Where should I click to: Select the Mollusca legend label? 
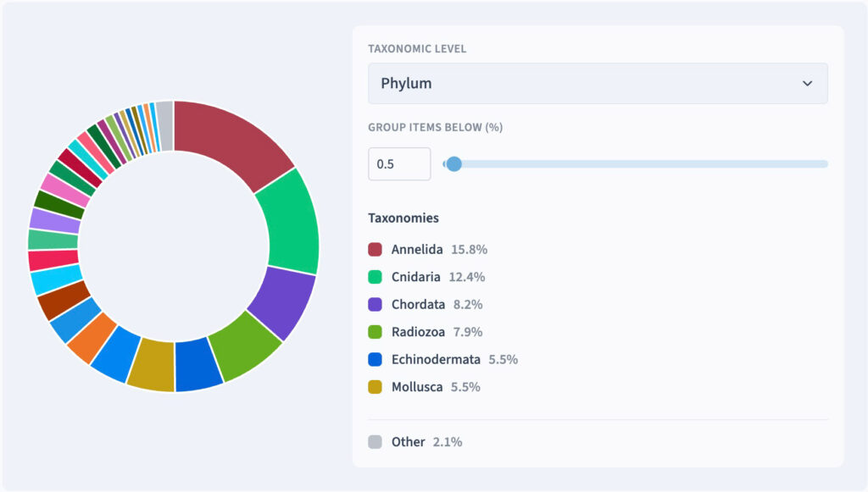coord(417,387)
